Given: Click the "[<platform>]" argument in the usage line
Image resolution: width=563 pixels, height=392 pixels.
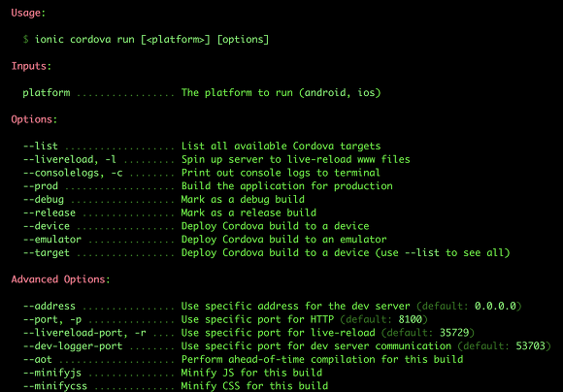Looking at the screenshot, I should [x=176, y=39].
